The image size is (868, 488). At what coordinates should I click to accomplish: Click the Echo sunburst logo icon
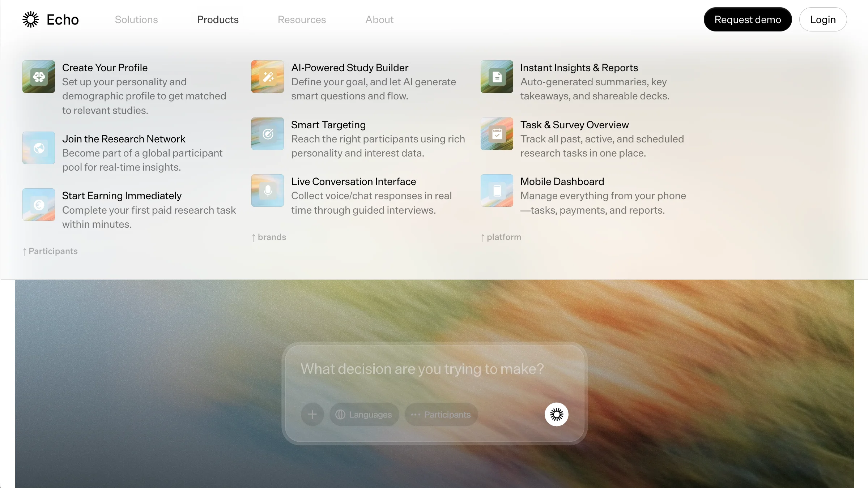31,20
